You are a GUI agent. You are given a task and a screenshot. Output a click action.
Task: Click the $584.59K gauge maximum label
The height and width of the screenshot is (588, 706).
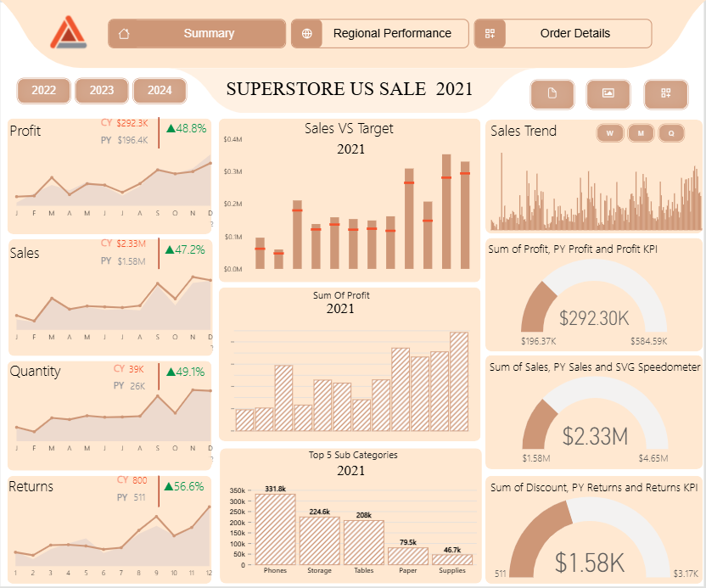coord(649,341)
